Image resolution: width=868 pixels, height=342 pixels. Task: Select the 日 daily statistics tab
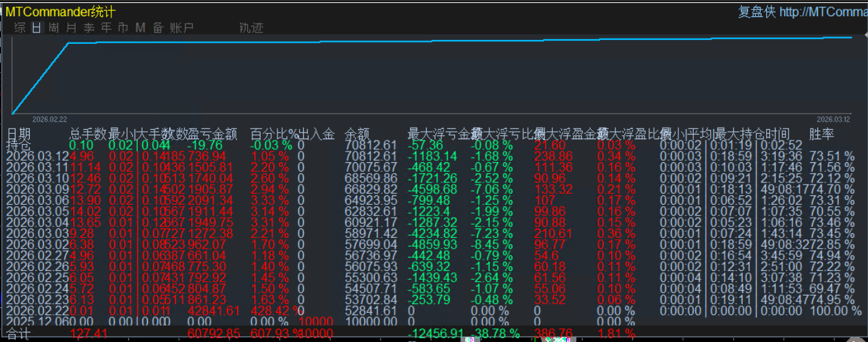(36, 28)
